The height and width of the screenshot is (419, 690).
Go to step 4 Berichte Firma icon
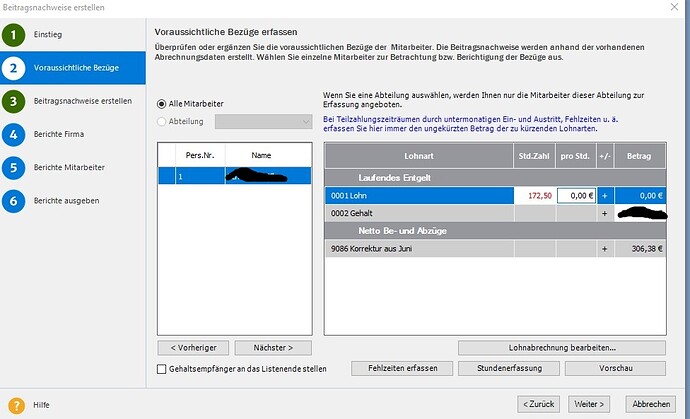13,135
